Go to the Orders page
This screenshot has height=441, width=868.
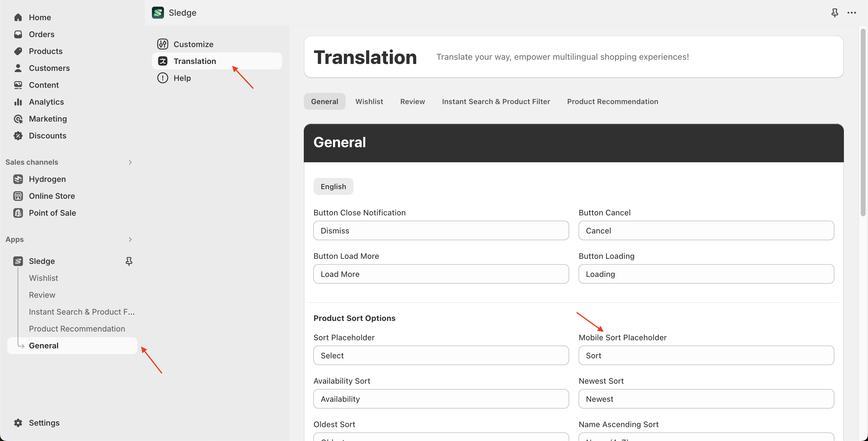[x=42, y=34]
